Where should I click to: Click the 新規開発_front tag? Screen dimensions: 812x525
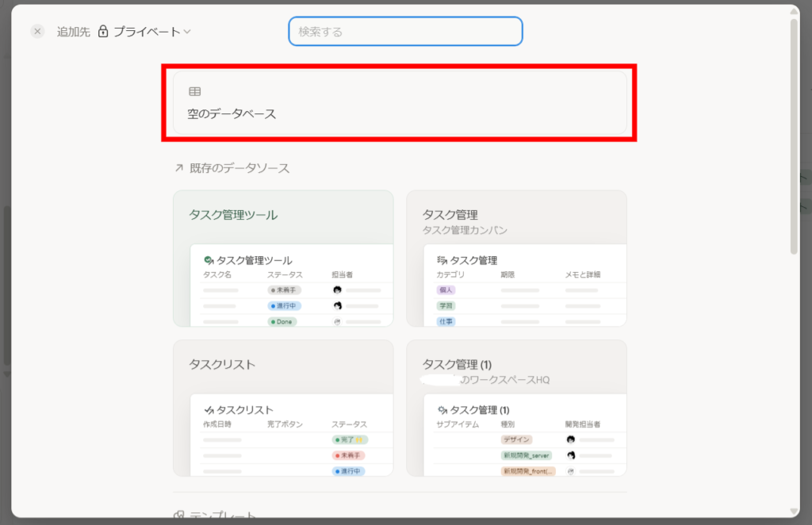coord(528,471)
